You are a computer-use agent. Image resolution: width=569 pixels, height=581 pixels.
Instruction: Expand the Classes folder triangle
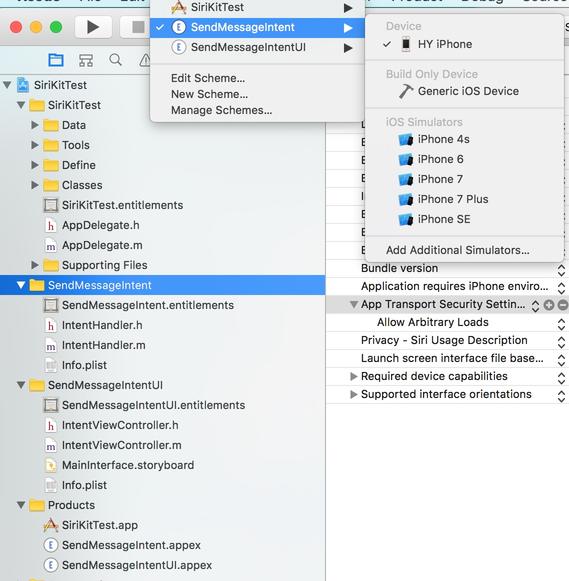(x=35, y=185)
